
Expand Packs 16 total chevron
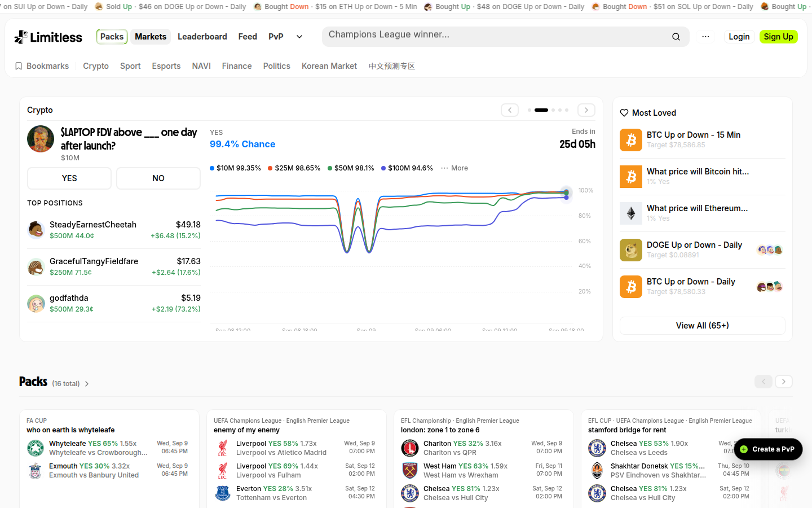[x=87, y=384]
